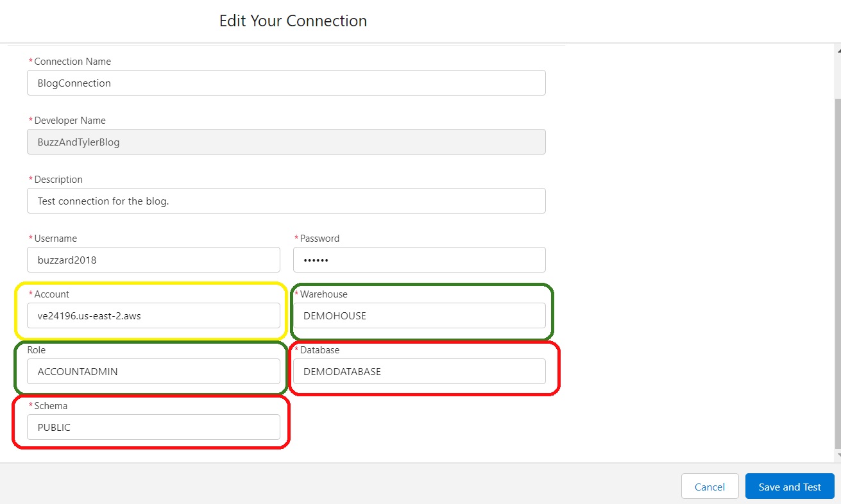Focus the Warehouse box containing DEMOHOUSE
The width and height of the screenshot is (841, 504).
pyautogui.click(x=419, y=315)
